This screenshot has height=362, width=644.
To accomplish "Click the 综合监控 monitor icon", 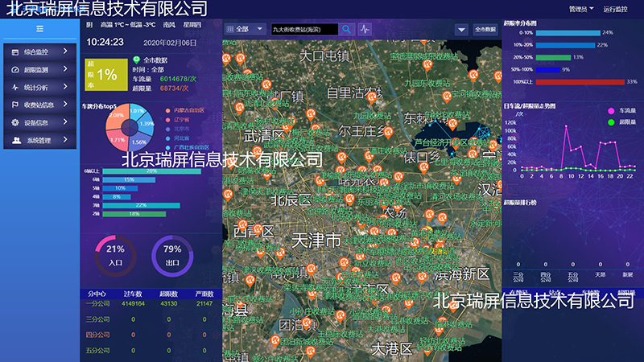I will click(x=15, y=52).
